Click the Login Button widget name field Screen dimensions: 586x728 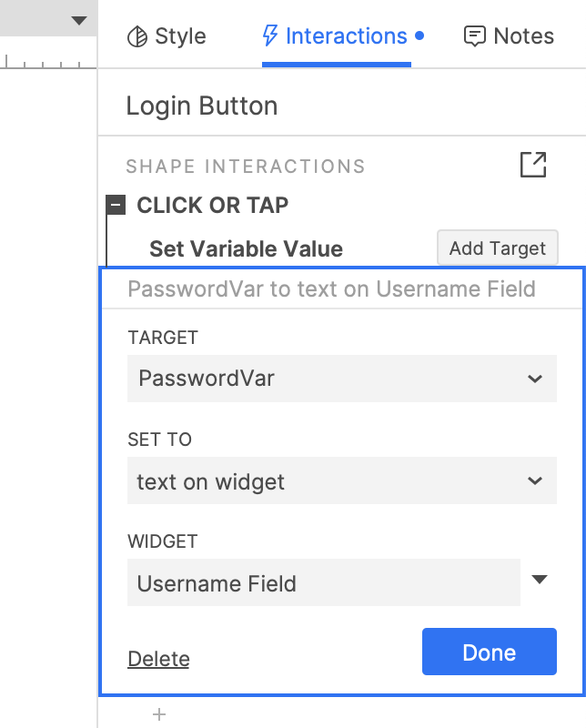click(202, 106)
